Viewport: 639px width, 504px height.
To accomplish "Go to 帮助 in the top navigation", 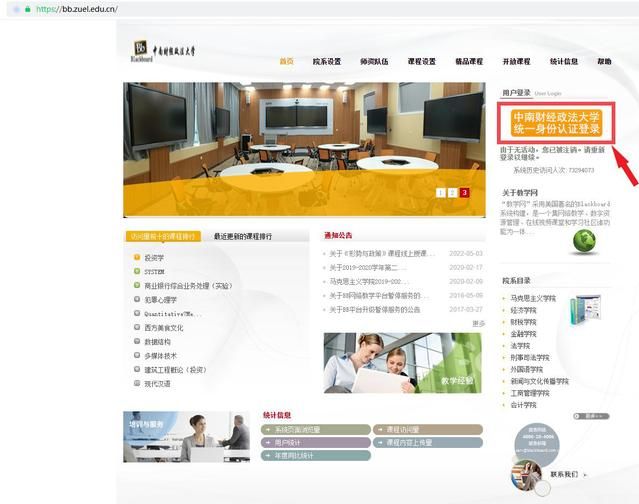I will tap(604, 61).
